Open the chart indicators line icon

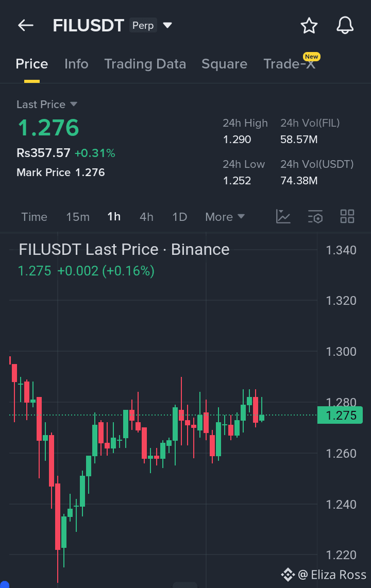tap(283, 216)
